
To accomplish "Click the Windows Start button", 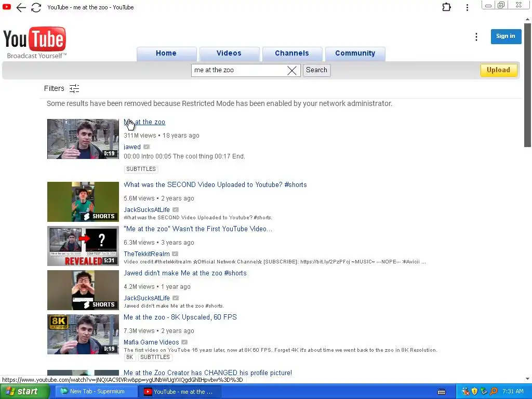I will (25, 392).
